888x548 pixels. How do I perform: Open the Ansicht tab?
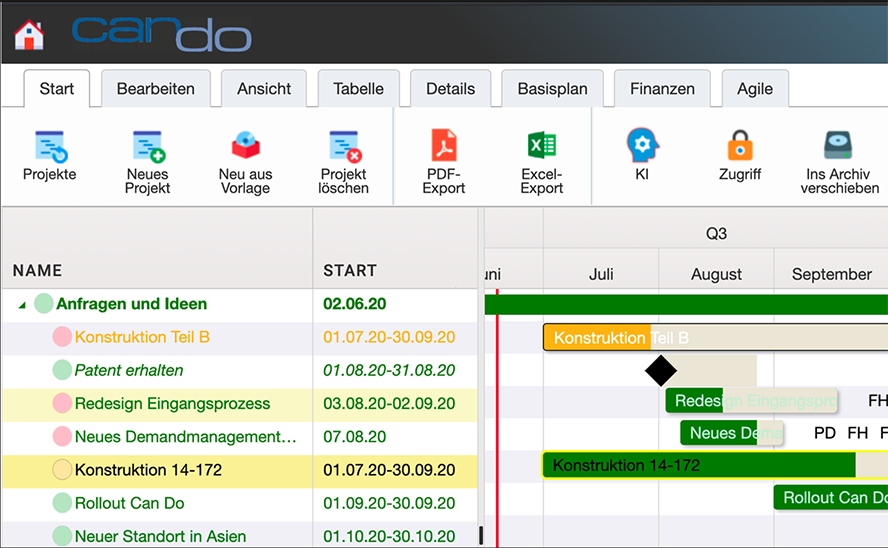264,88
